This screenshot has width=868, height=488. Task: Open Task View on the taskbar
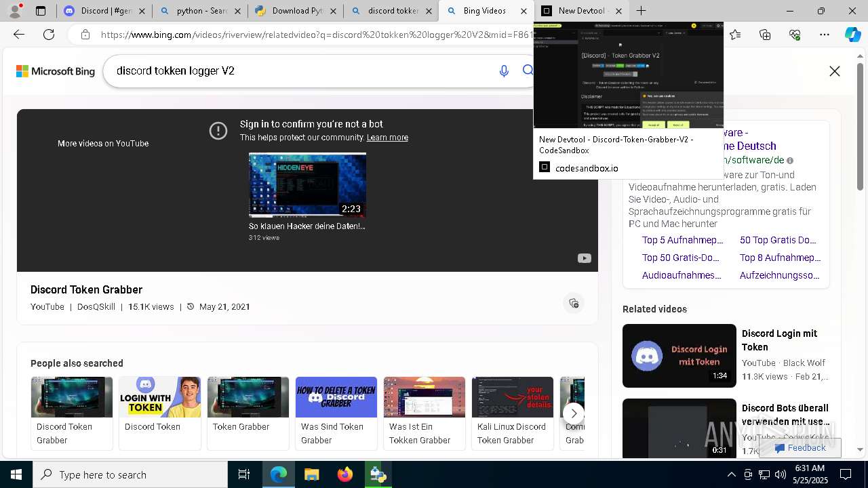(244, 474)
